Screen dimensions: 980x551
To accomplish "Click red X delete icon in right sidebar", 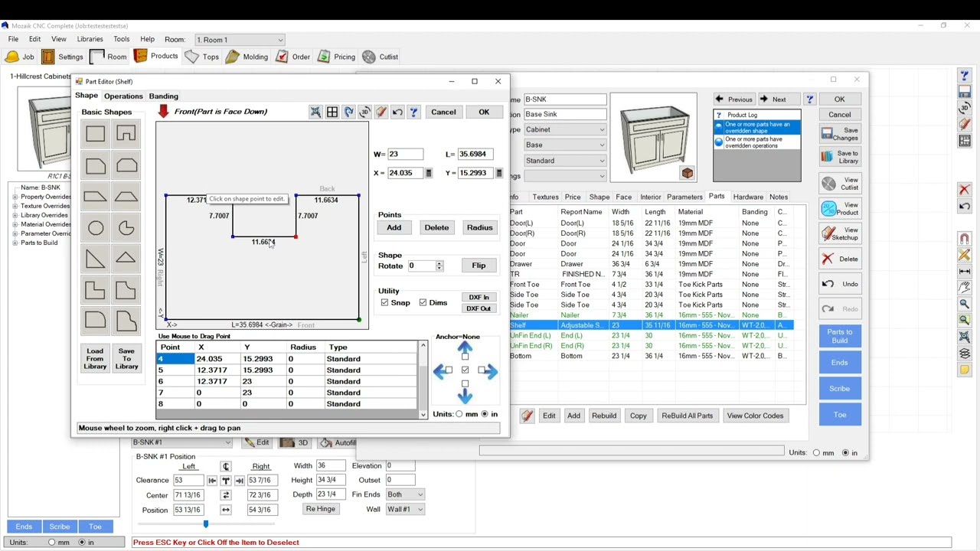I will tap(965, 190).
